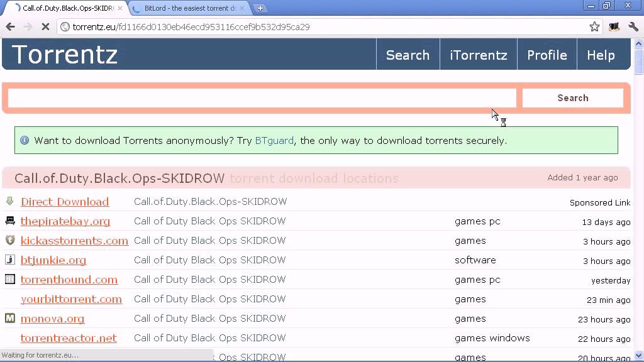Select the Call.of.Duty.Black.Ops-SKIDROW tab
The width and height of the screenshot is (644, 362).
[68, 8]
